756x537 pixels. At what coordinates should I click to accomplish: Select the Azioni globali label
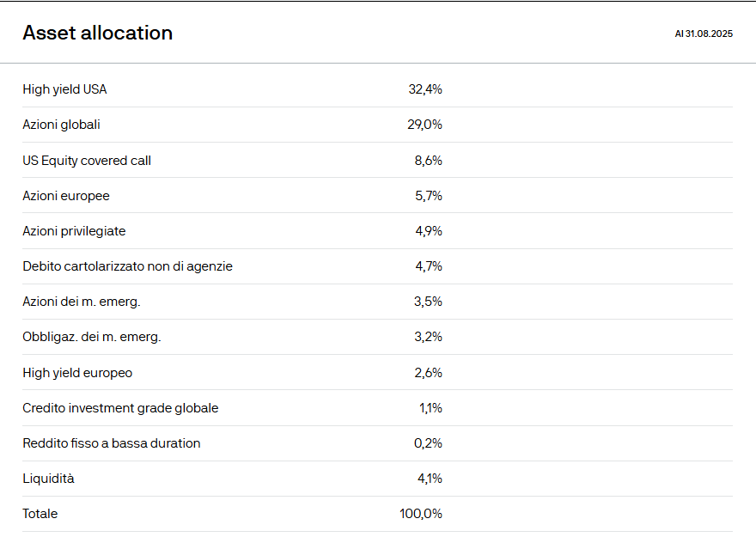[61, 125]
